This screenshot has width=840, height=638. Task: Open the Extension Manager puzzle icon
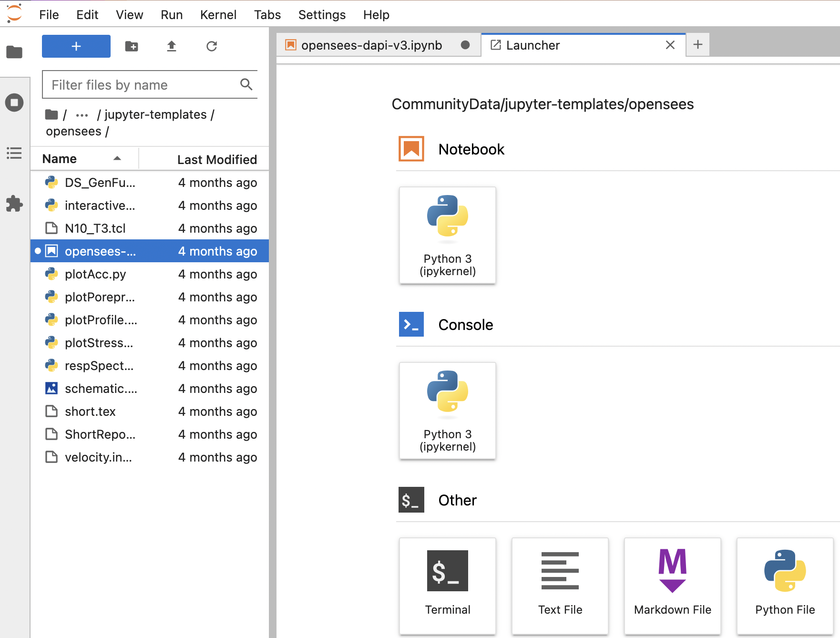tap(14, 204)
